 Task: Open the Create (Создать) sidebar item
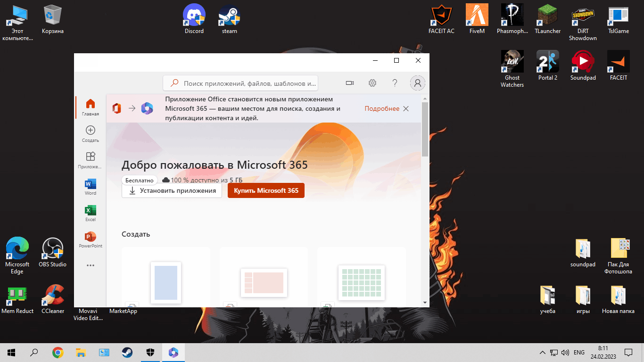[x=90, y=134]
